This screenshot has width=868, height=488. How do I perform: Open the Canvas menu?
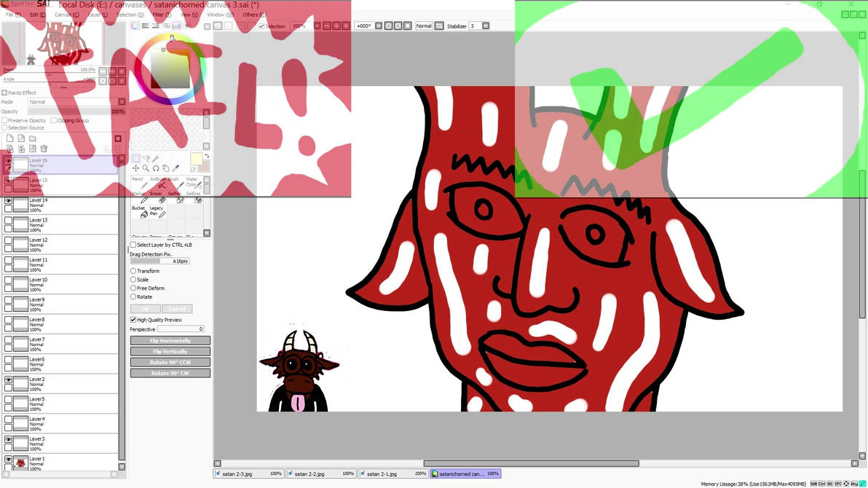click(x=66, y=15)
